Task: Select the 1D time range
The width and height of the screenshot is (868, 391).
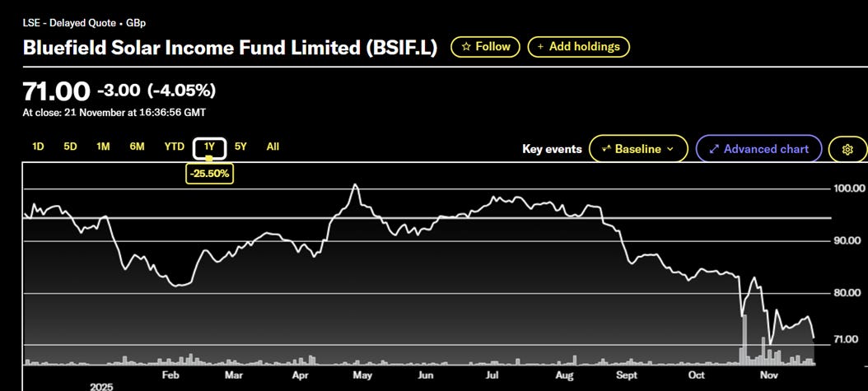Action: 38,147
